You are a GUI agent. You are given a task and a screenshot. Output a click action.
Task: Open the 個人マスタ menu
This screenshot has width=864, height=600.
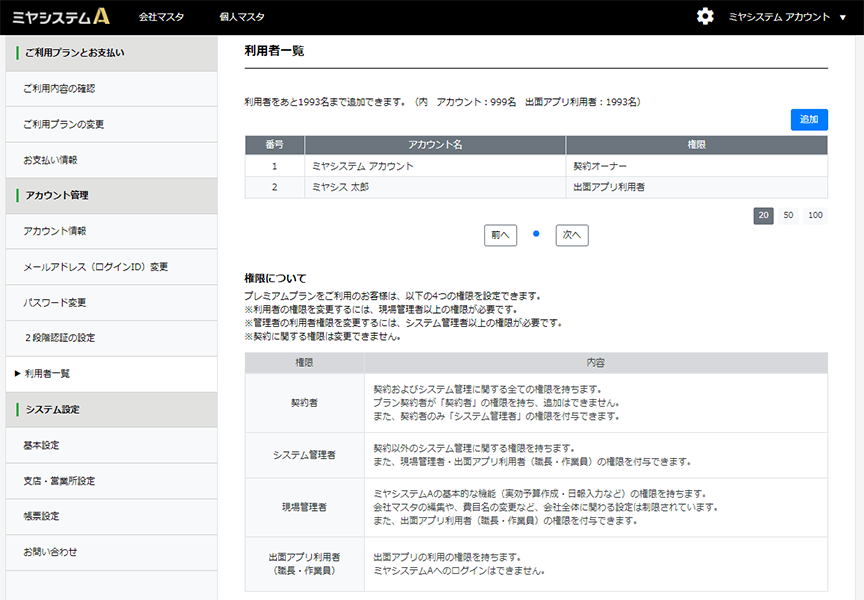(242, 17)
